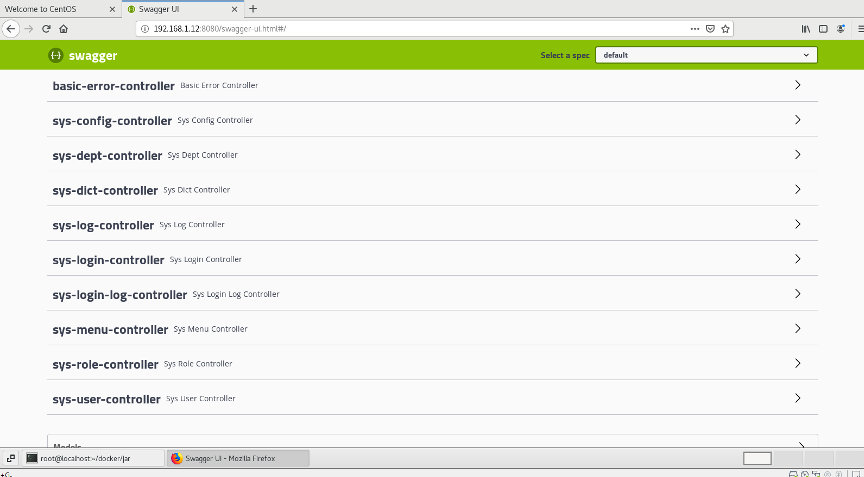Reload the Swagger UI page
The width and height of the screenshot is (864, 477).
[46, 29]
